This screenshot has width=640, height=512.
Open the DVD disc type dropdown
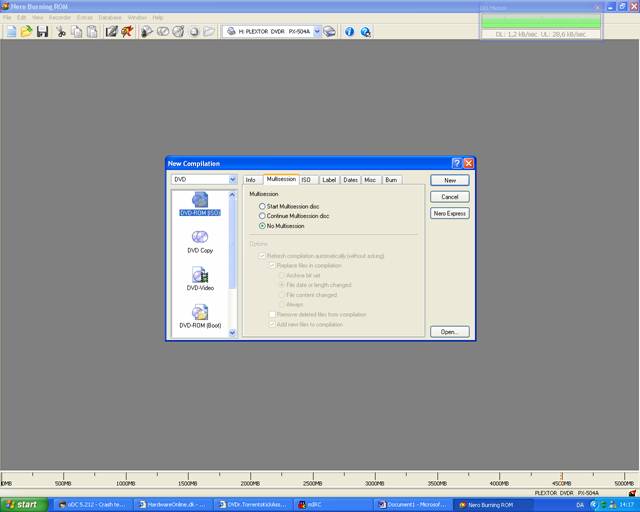[x=232, y=180]
